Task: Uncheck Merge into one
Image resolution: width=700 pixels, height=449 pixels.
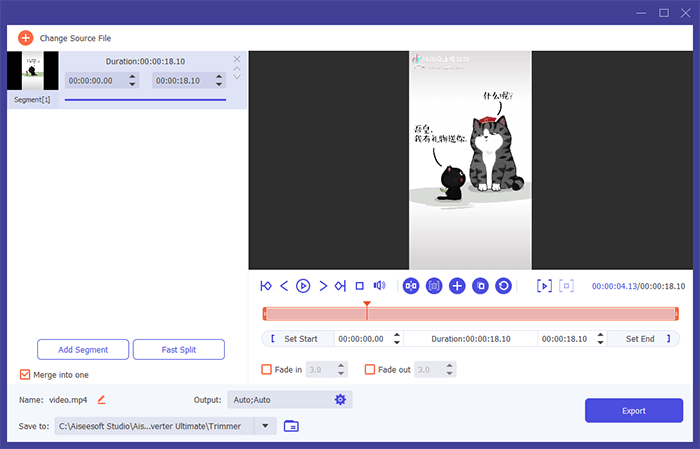Action: pyautogui.click(x=25, y=374)
